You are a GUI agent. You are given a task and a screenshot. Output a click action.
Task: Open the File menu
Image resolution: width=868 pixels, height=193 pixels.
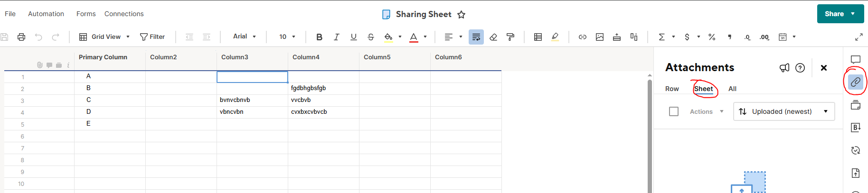click(x=10, y=14)
